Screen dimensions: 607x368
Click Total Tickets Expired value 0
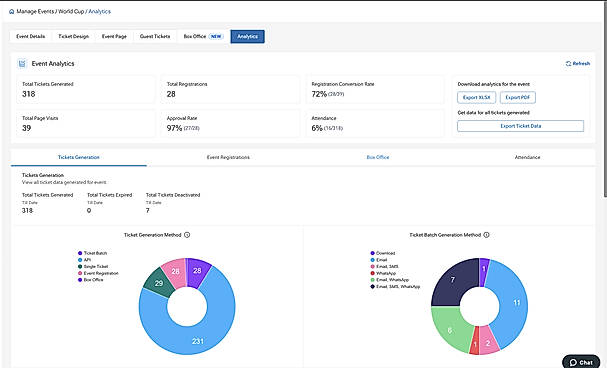[x=89, y=211]
